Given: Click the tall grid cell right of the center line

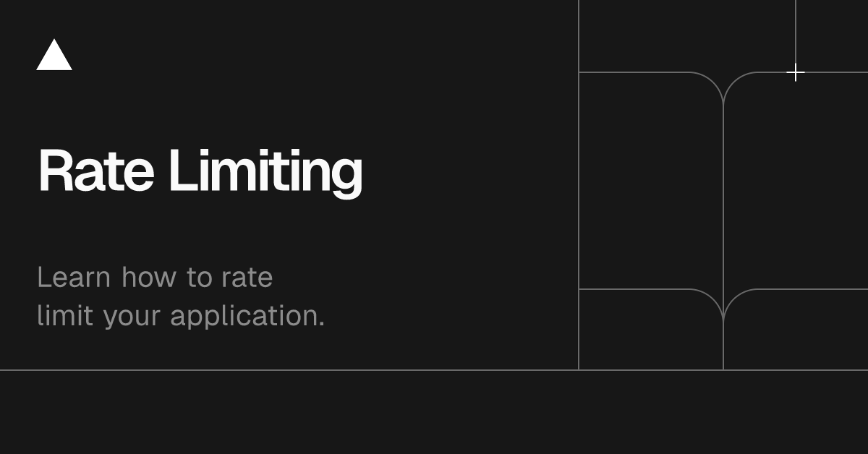Looking at the screenshot, I should tap(796, 181).
